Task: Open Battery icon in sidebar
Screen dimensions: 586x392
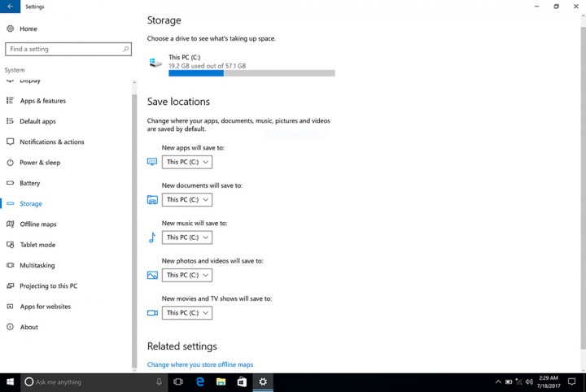Action: tap(10, 183)
